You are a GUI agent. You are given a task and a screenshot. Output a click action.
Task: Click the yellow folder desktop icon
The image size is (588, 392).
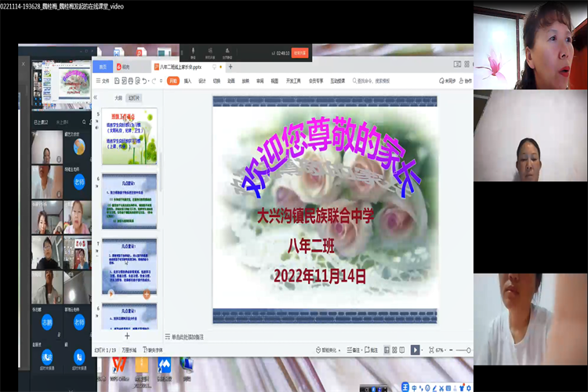(142, 369)
